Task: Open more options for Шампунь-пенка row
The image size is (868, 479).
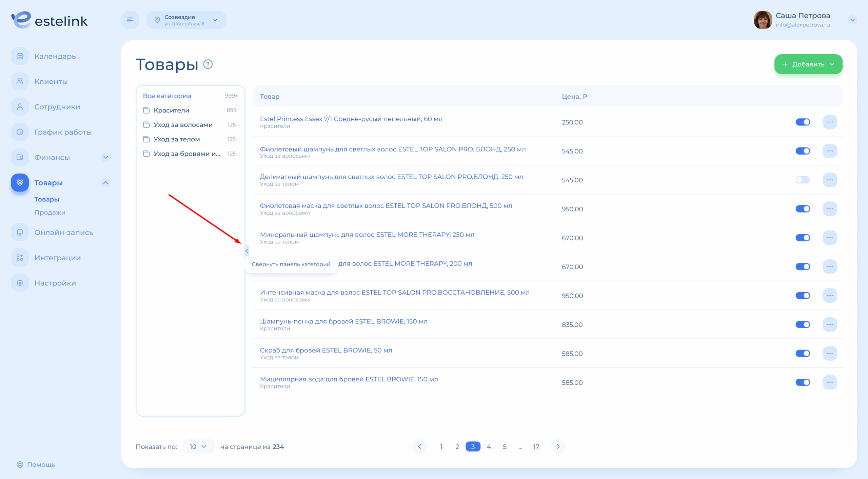Action: point(830,324)
